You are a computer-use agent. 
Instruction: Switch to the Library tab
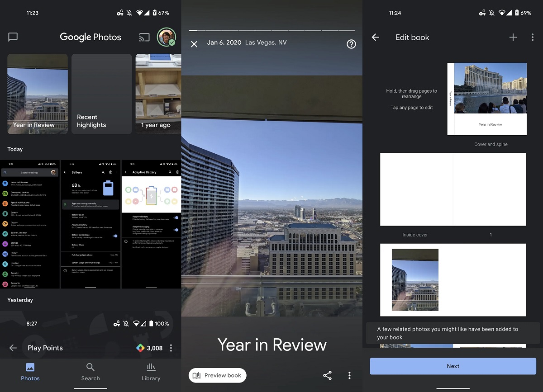[x=151, y=372]
